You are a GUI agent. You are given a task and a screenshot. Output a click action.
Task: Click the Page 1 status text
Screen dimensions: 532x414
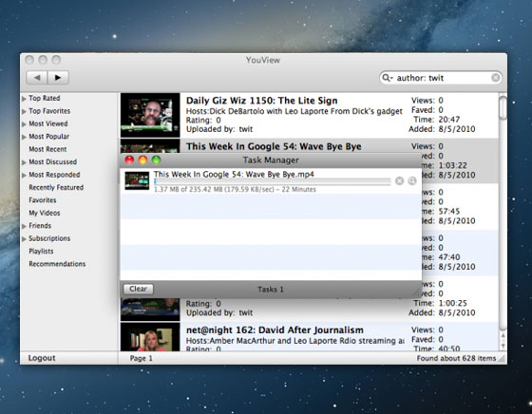point(142,358)
